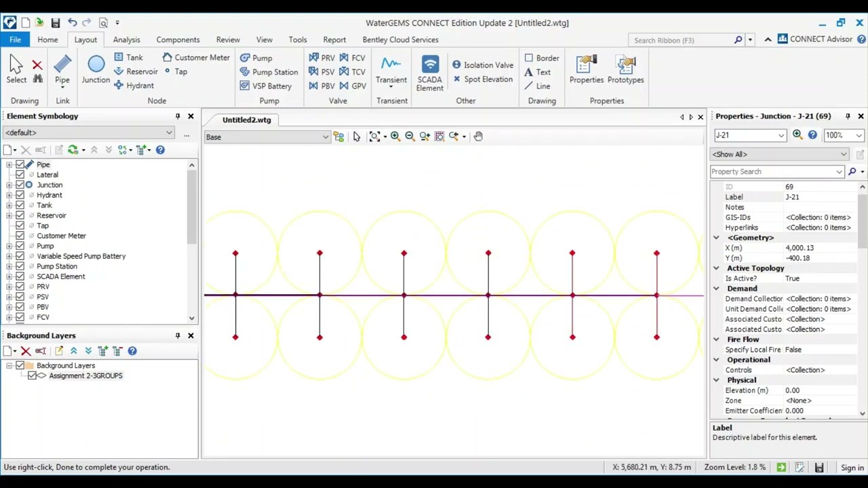This screenshot has width=868, height=488.
Task: Click the Zoom In drawing icon
Action: point(395,136)
